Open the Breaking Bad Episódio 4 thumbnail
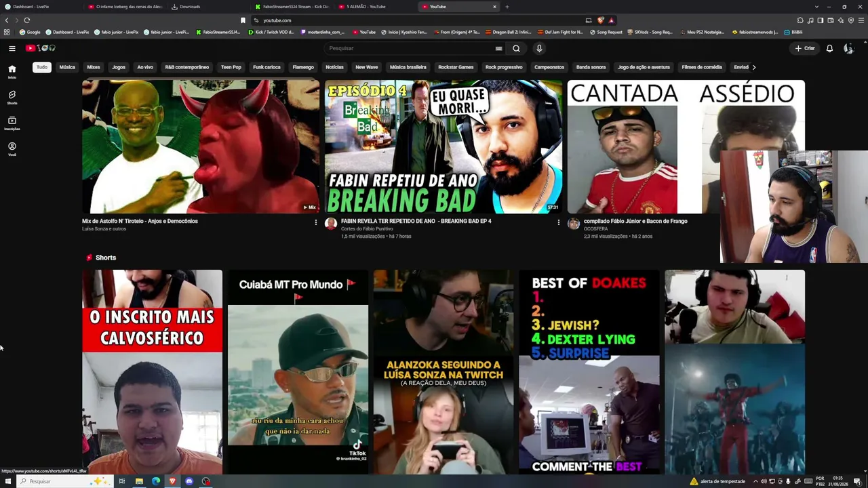The width and height of the screenshot is (868, 488). [443, 146]
